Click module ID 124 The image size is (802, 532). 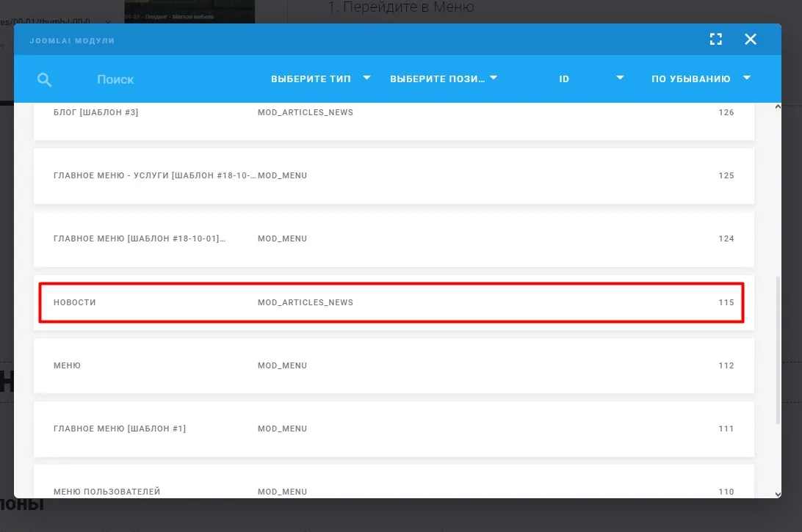726,238
